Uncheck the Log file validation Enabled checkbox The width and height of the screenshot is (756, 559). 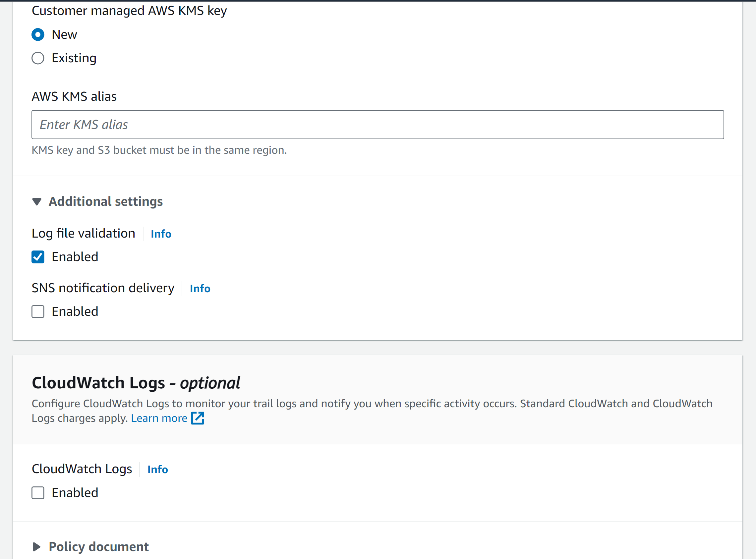click(x=38, y=257)
